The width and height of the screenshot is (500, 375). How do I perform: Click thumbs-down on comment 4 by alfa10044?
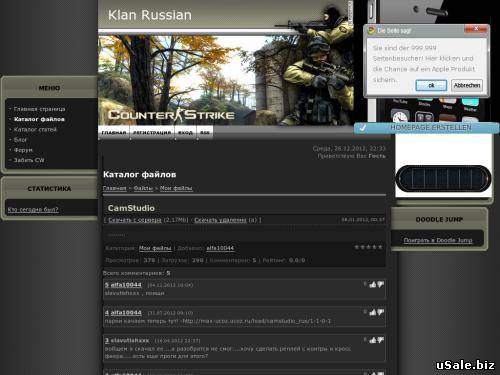[x=381, y=312]
